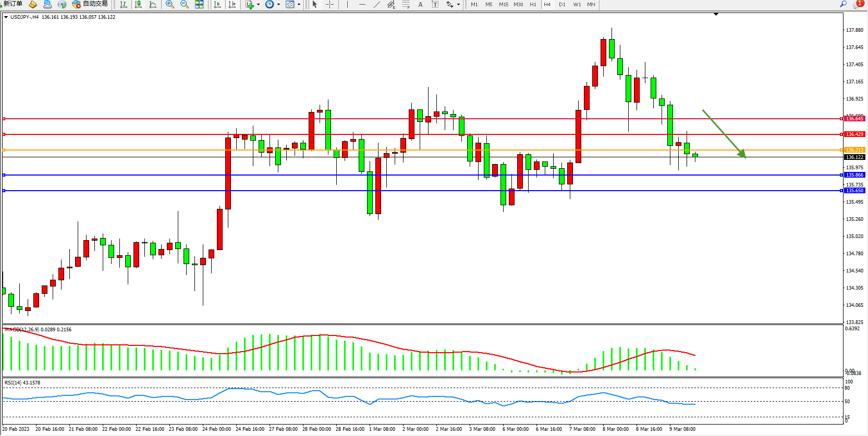Click the zoom out magnifier icon
Screen dimensions: 868x436
184,5
